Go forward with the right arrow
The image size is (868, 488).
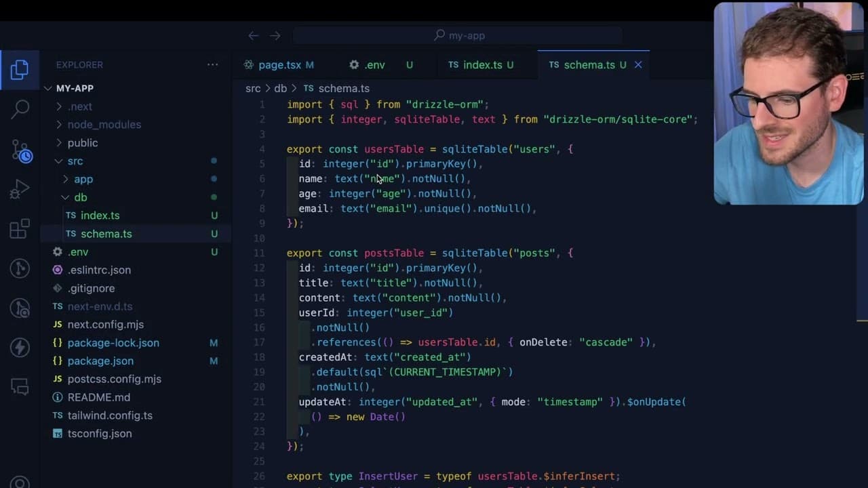click(275, 35)
